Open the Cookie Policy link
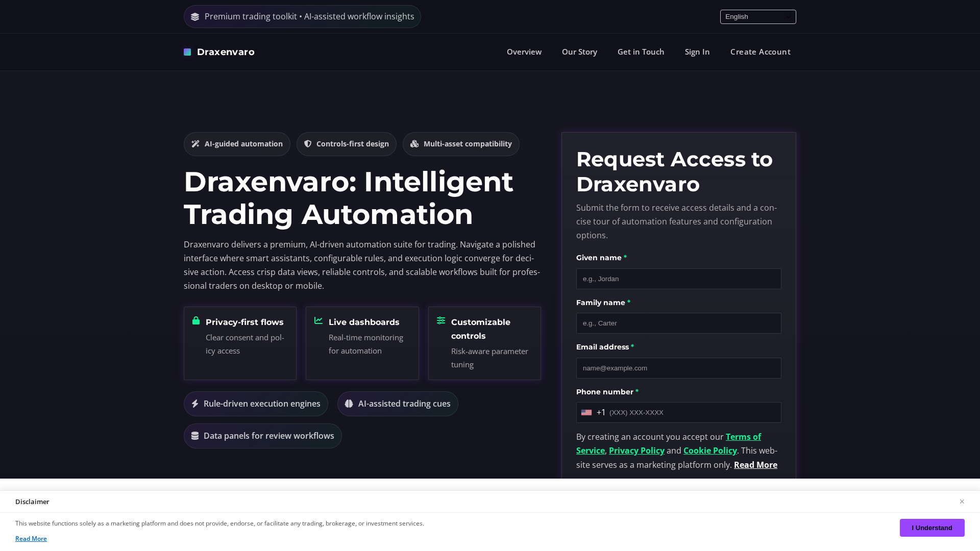The width and height of the screenshot is (980, 551). click(x=710, y=450)
